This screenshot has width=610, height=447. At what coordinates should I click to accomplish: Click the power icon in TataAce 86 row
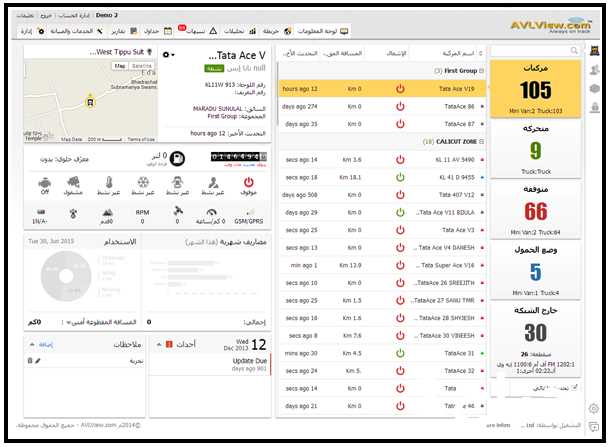(x=400, y=106)
